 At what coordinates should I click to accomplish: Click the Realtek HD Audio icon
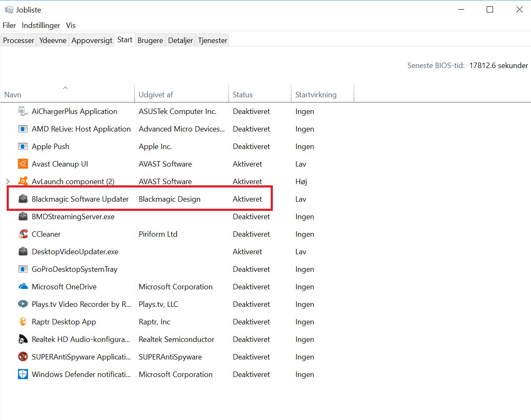[23, 339]
